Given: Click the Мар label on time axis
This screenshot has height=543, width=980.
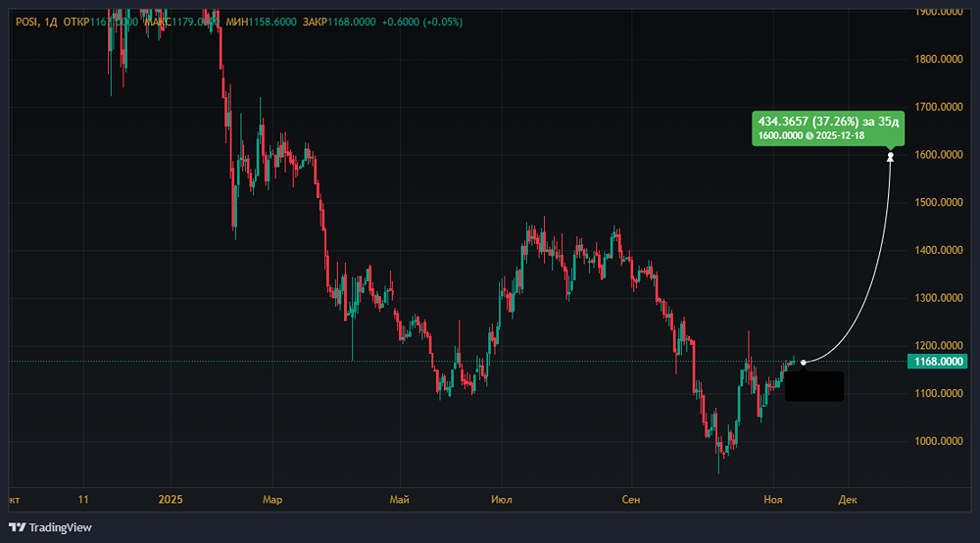Looking at the screenshot, I should (x=272, y=500).
